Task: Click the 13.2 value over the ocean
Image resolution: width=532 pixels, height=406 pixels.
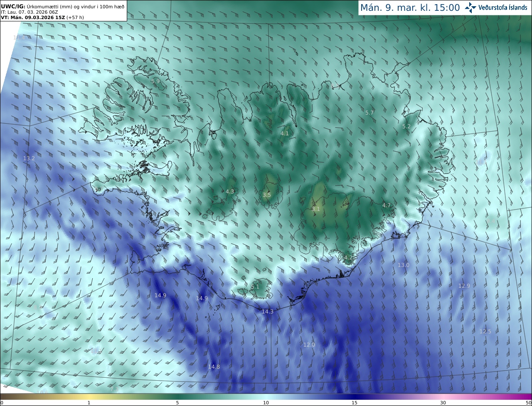Action: [29, 159]
